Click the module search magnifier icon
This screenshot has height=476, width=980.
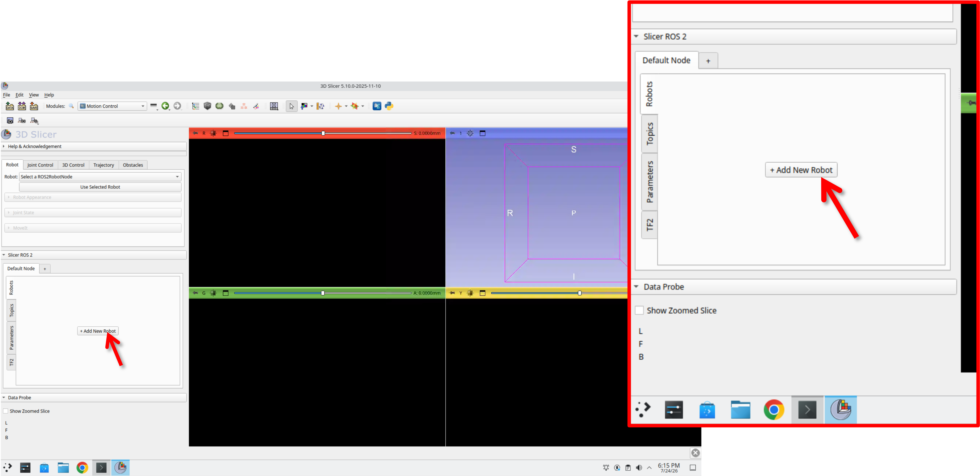(71, 106)
